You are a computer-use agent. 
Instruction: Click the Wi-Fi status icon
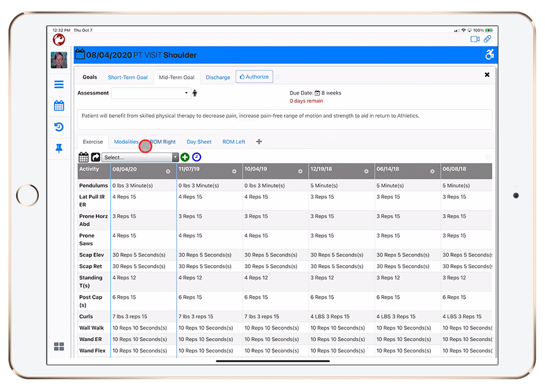click(463, 30)
